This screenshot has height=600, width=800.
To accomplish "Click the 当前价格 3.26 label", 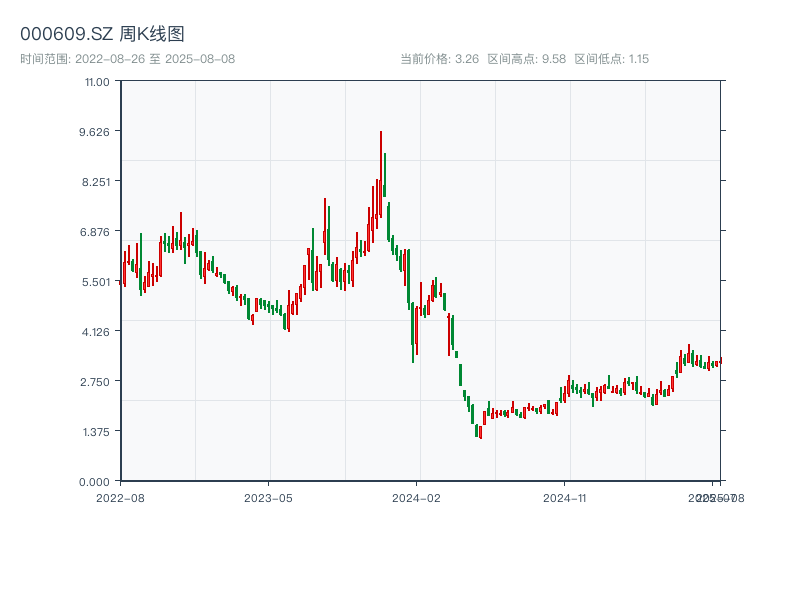I will pyautogui.click(x=439, y=59).
